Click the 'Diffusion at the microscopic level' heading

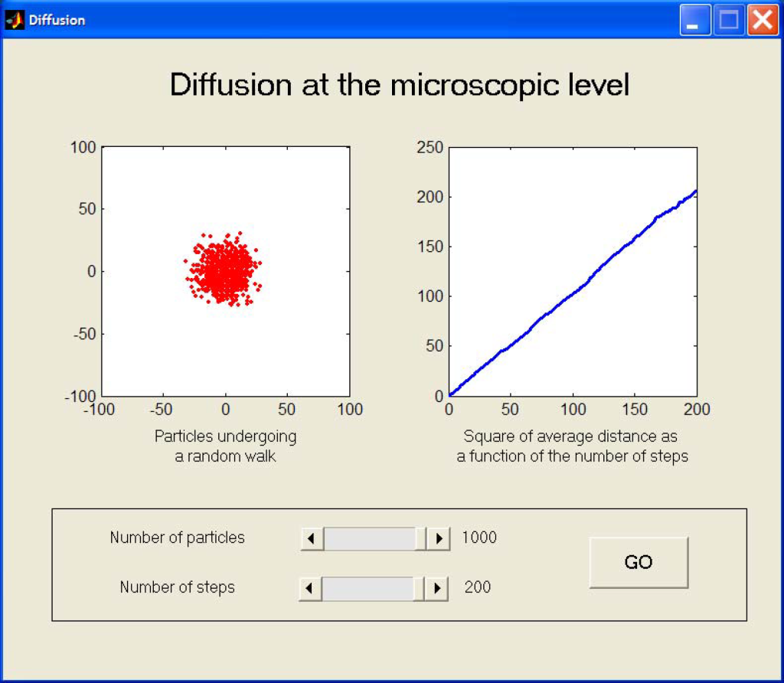coord(401,85)
